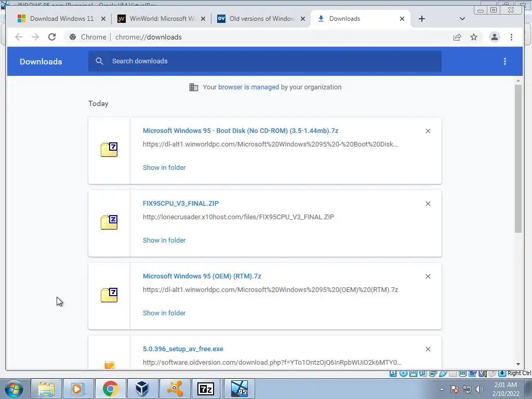Open Chrome's three-dot main menu
The width and height of the screenshot is (532, 399).
coord(511,37)
